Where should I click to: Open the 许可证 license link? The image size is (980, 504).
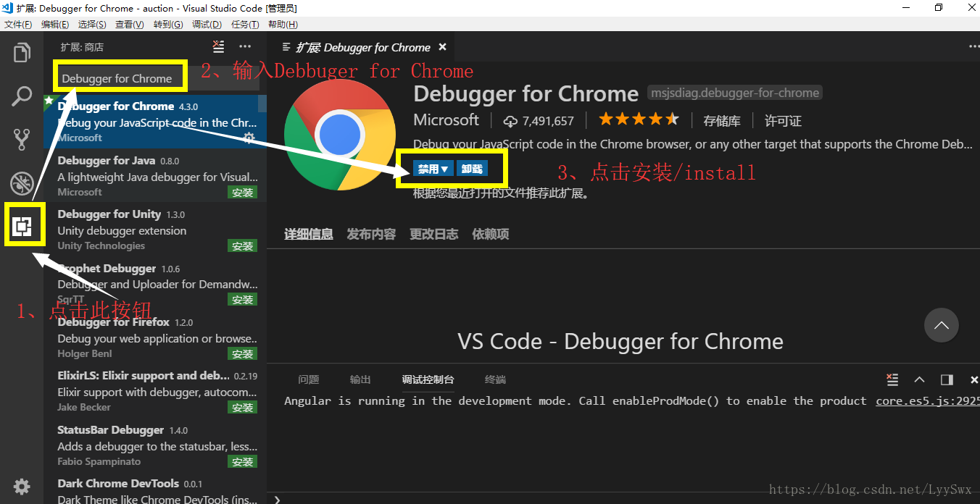[x=784, y=121]
